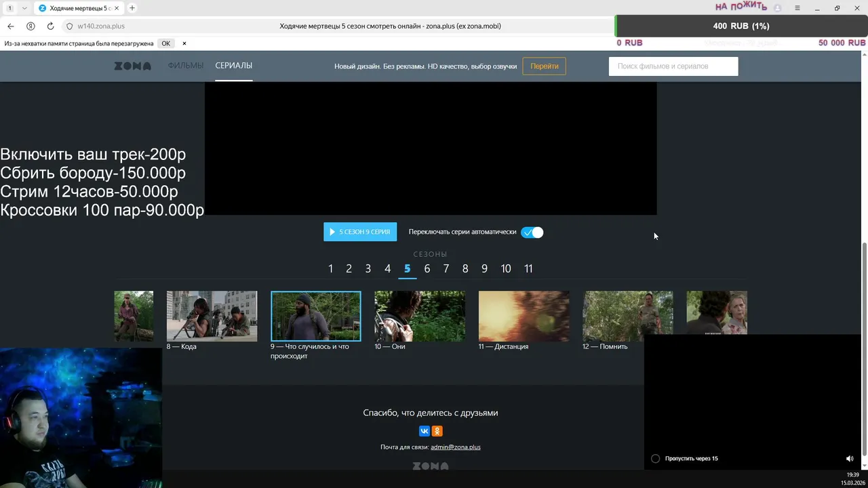Select season 3
The width and height of the screenshot is (868, 488).
(368, 268)
